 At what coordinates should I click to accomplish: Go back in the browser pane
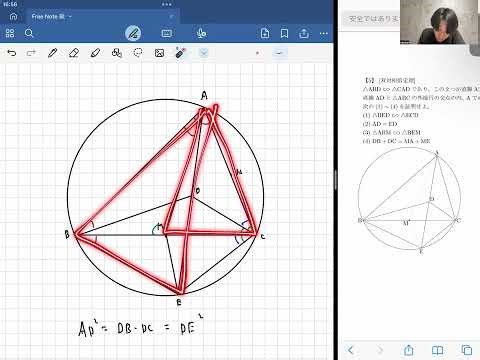350,350
